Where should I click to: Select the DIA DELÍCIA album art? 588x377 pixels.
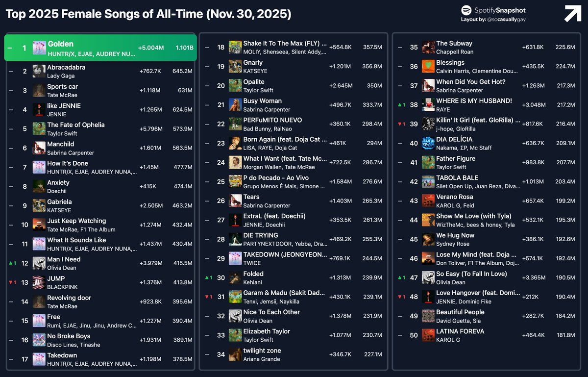click(428, 143)
